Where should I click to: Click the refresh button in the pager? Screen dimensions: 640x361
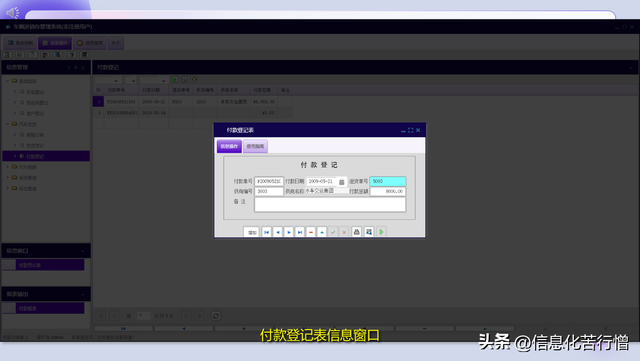pyautogui.click(x=216, y=316)
